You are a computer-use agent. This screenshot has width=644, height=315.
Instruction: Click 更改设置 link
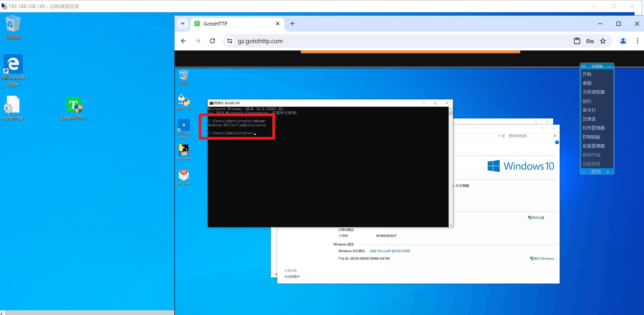click(538, 218)
